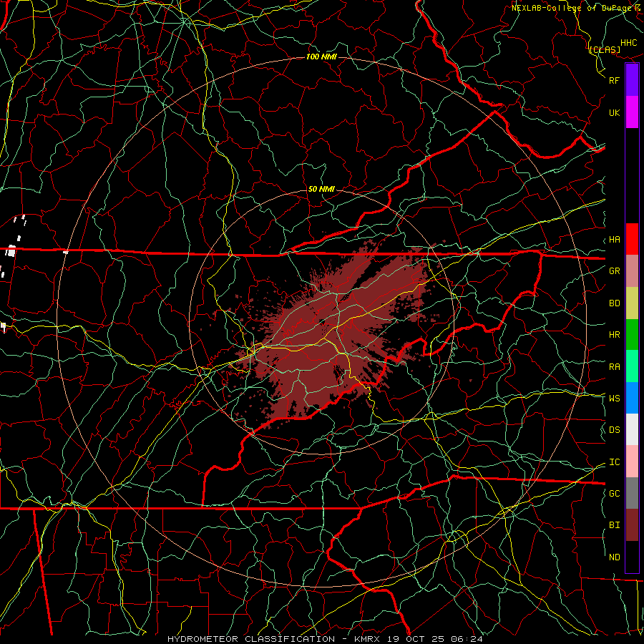Click the bright red HA legend swatch
The width and height of the screenshot is (644, 644).
632,239
